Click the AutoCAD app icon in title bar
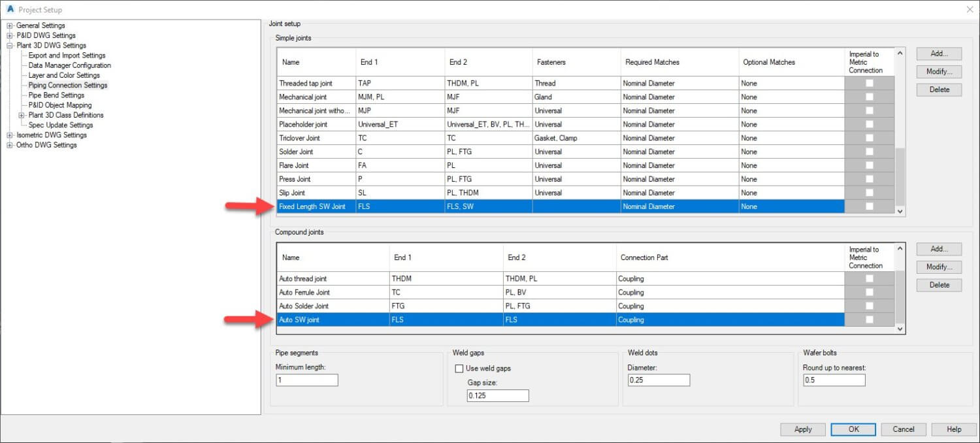 10,10
